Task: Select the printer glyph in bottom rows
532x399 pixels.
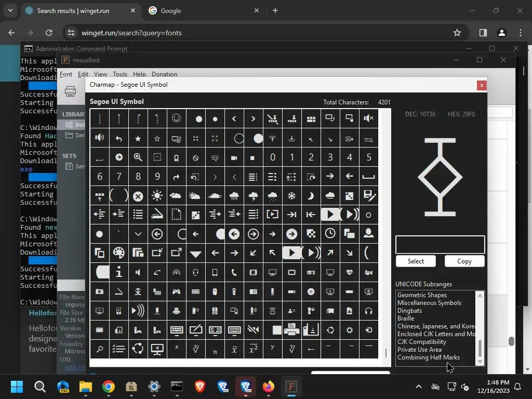Action: (292, 330)
